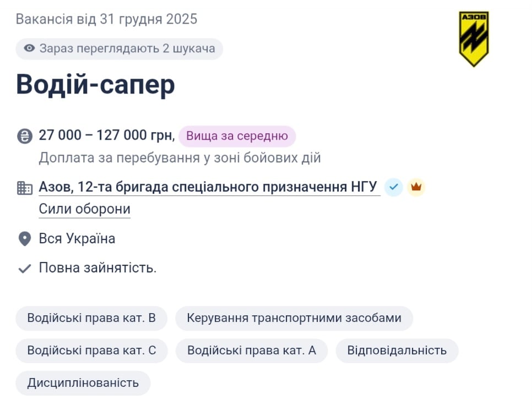Image resolution: width=532 pixels, height=416 pixels.
Task: Select the Водійські права кат. C tag
Action: coord(91,351)
